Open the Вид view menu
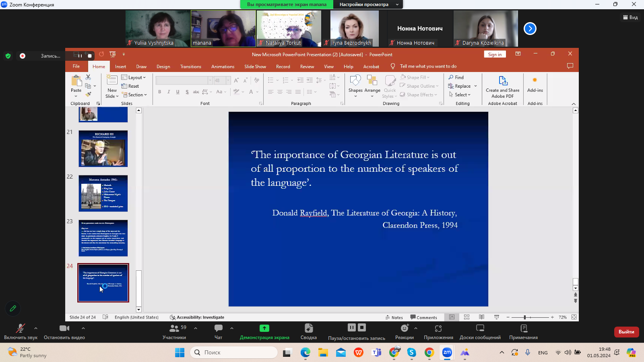 pyautogui.click(x=630, y=17)
